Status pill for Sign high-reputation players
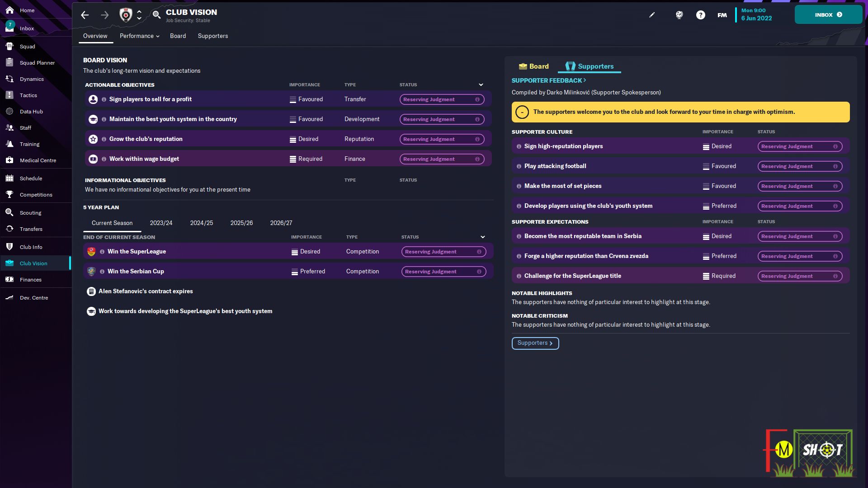The image size is (868, 488). click(800, 146)
